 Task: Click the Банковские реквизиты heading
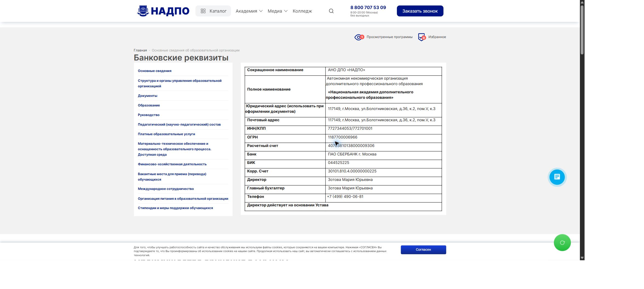point(181,58)
